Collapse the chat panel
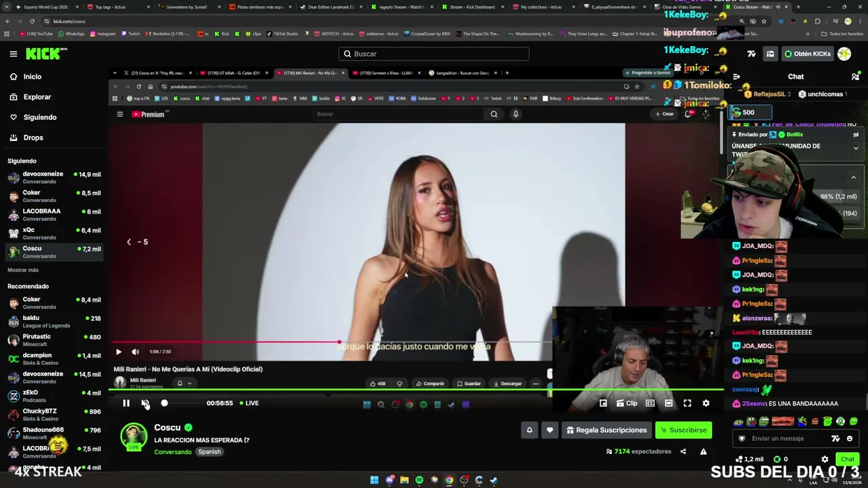Viewport: 868px width, 488px height. (x=737, y=77)
